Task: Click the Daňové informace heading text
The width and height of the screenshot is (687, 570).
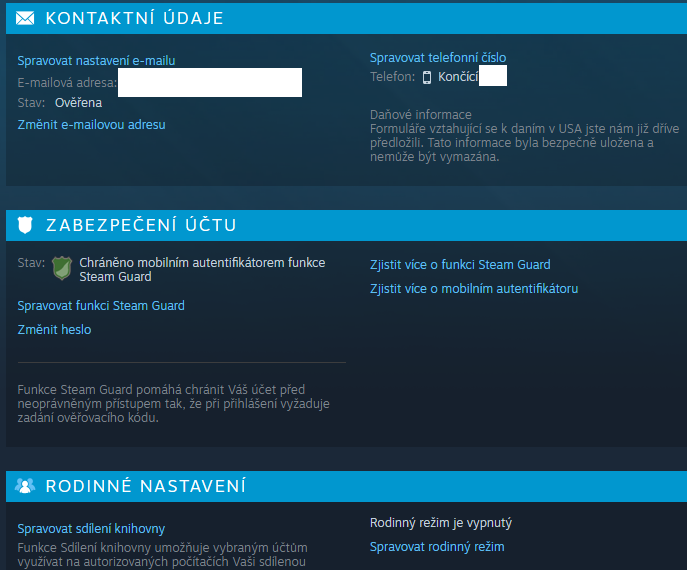Action: click(420, 115)
